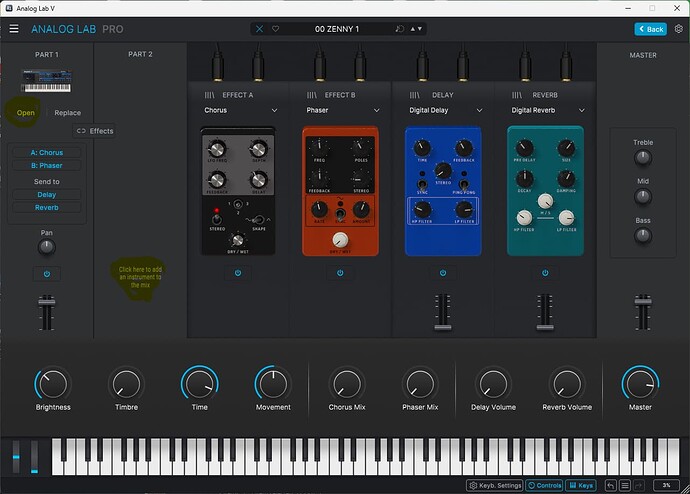Click the X icon beside preset name

point(260,29)
